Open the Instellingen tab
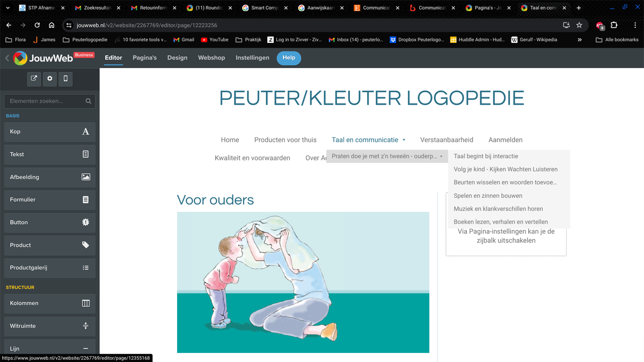 pos(252,58)
